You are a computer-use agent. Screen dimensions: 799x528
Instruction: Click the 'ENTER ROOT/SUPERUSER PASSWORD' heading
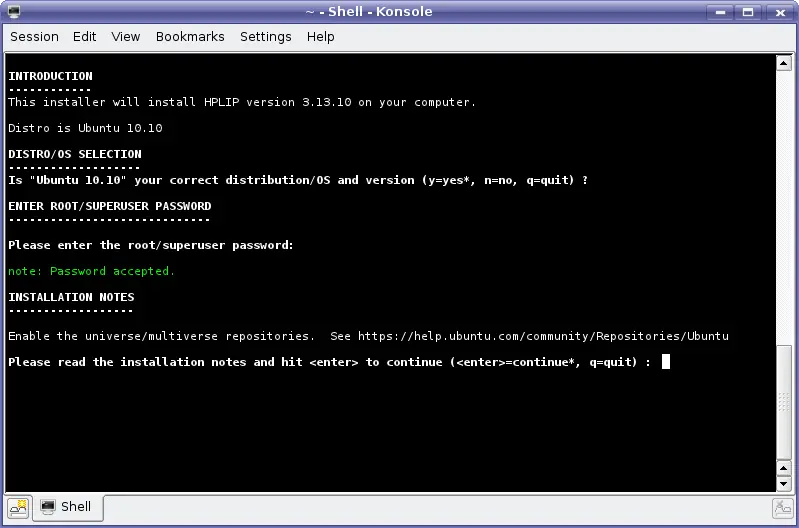[x=110, y=206]
